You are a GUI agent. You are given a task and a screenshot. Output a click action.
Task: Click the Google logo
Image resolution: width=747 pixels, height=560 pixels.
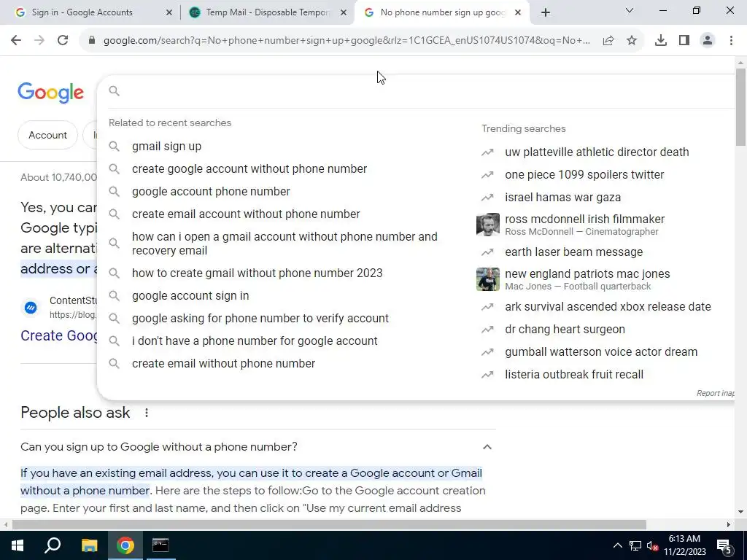[x=51, y=93]
